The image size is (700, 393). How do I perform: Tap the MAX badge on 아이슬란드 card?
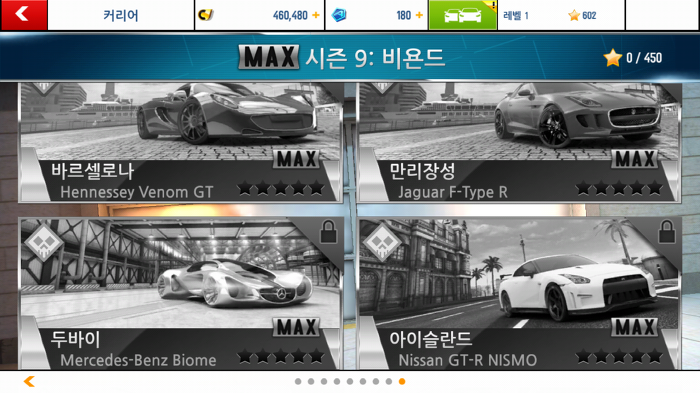click(x=634, y=327)
